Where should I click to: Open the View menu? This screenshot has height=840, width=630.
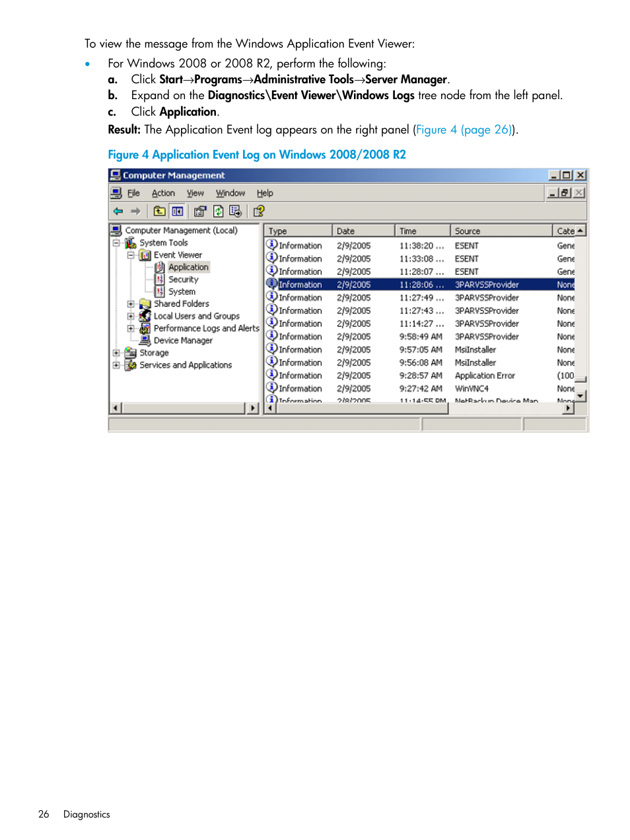tap(195, 193)
